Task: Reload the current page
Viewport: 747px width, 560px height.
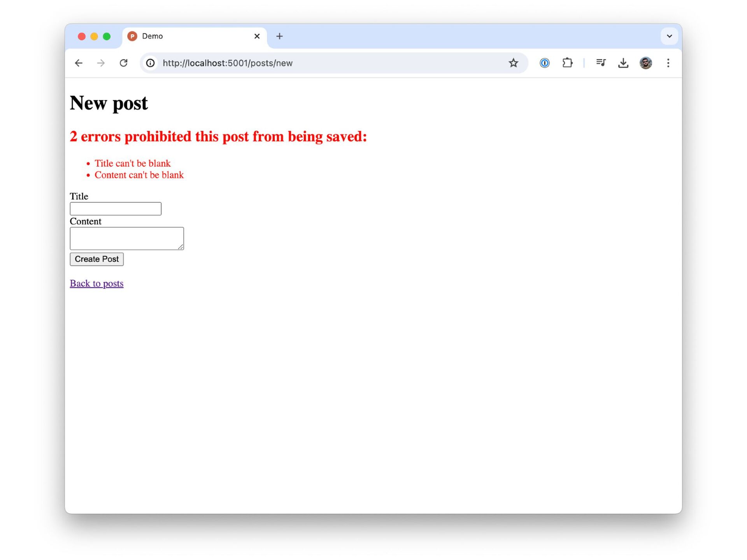Action: pyautogui.click(x=124, y=63)
